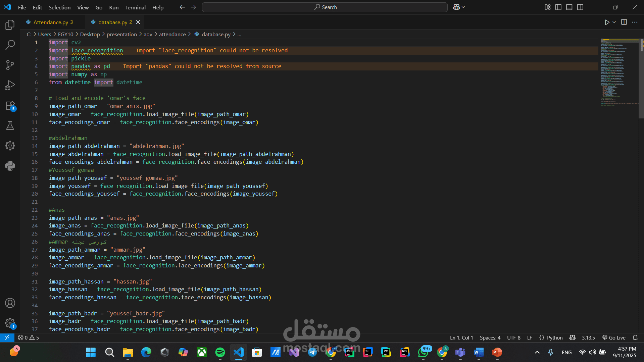644x362 pixels.
Task: Open Run and Debug view
Action: (10, 85)
